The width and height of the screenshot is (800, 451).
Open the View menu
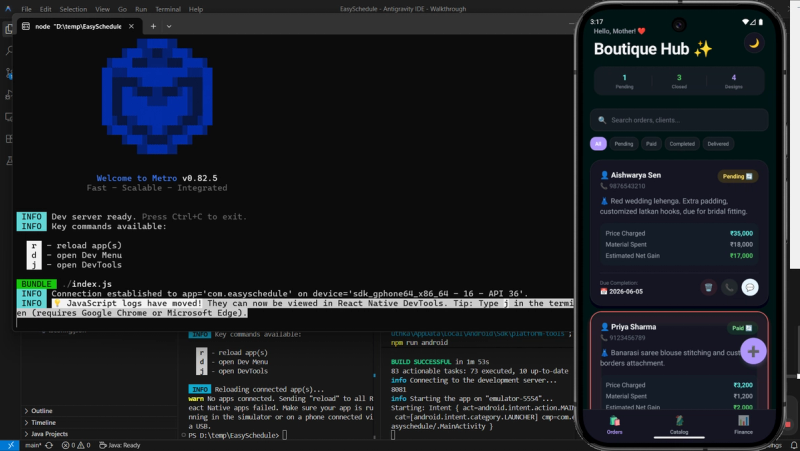click(x=102, y=9)
